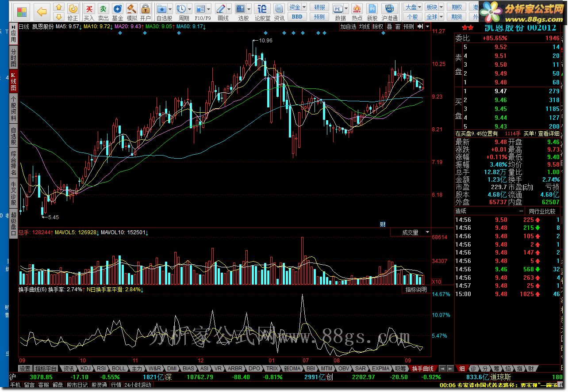Screen dimensions: 568x392
Task: Click the 预测 forecast toolbar button
Action: coord(319,17)
